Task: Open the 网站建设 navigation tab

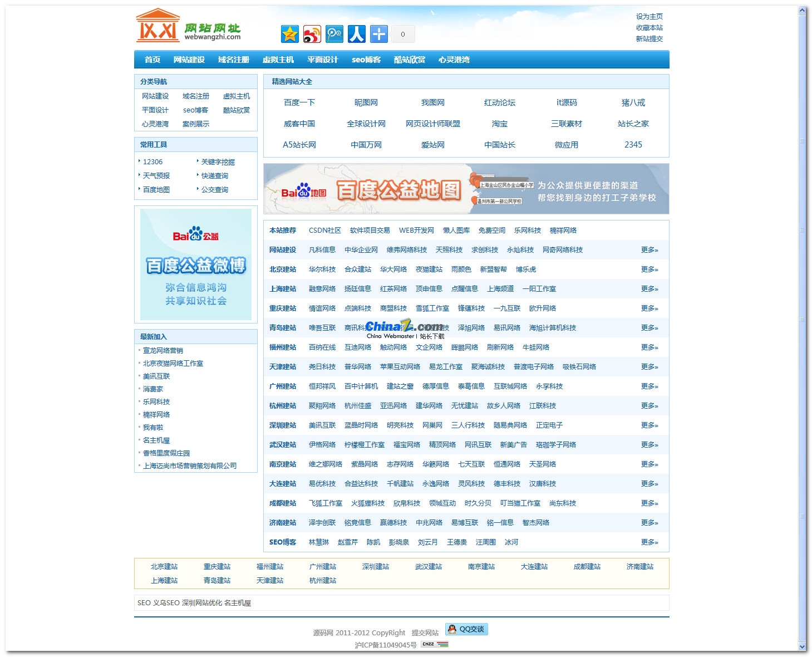Action: pyautogui.click(x=189, y=60)
